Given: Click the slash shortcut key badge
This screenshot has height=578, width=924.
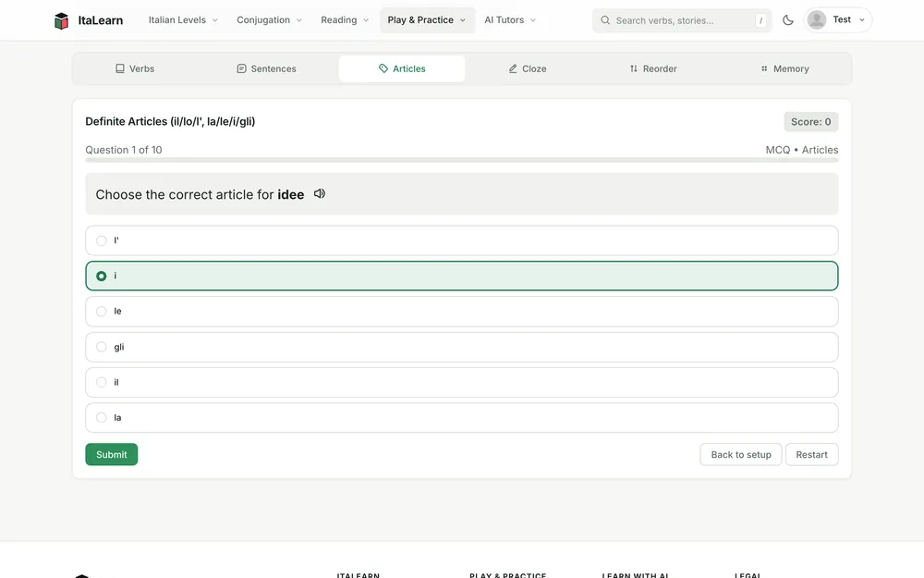Looking at the screenshot, I should 760,20.
